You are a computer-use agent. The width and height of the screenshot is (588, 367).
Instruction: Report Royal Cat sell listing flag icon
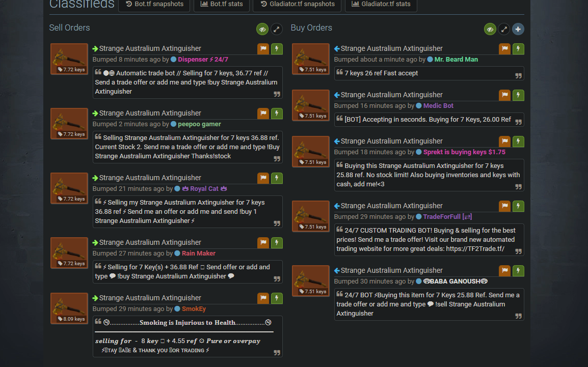[263, 178]
